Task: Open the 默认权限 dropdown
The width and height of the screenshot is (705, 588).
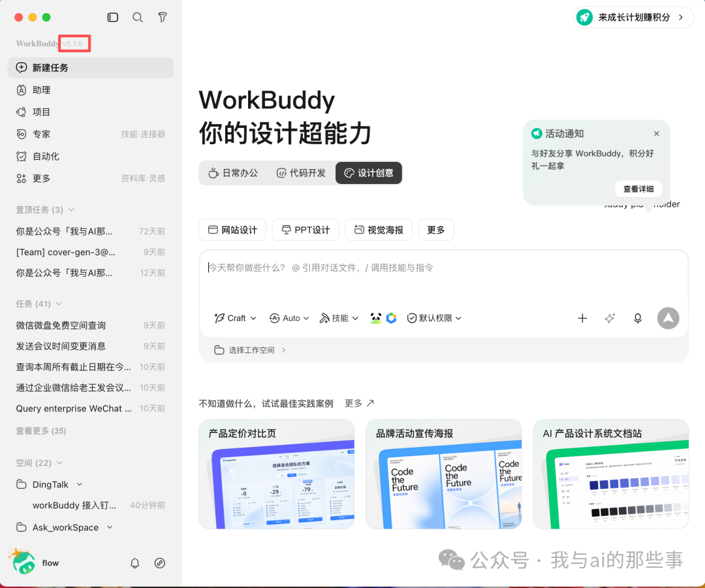Action: tap(434, 318)
